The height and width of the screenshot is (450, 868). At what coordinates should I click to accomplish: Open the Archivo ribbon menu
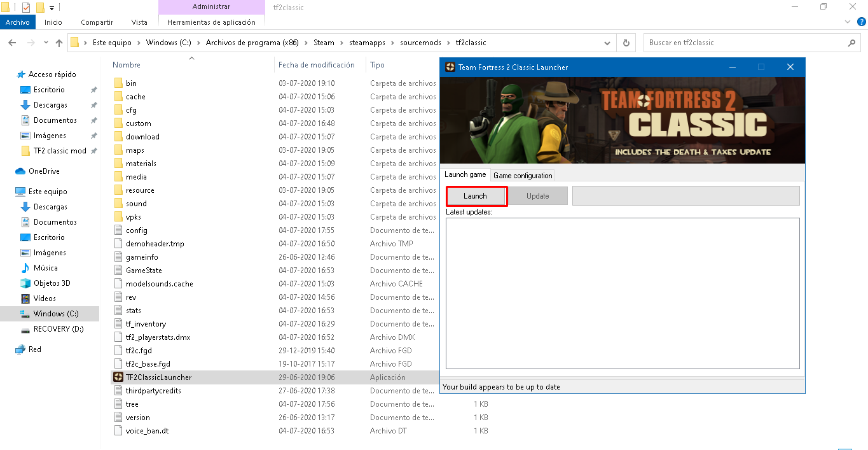tap(18, 22)
